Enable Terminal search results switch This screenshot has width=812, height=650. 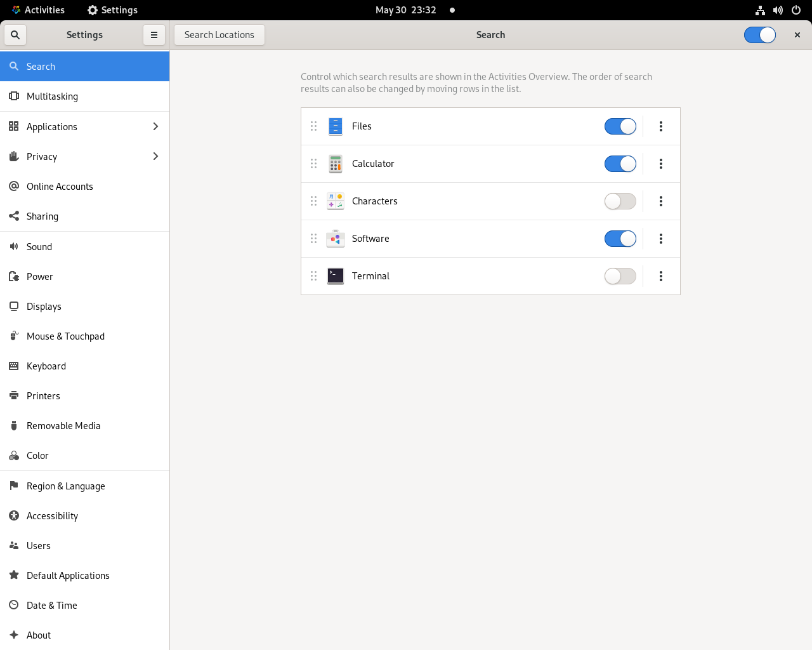pos(620,276)
